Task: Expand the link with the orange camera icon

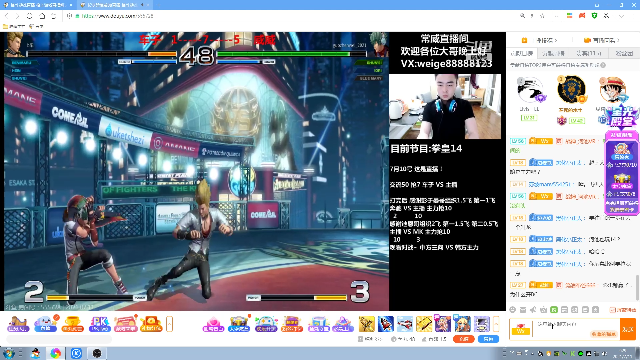Action: [602, 40]
